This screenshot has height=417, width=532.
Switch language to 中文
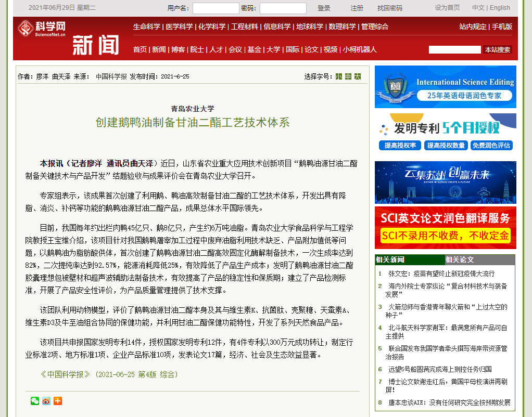pos(478,8)
